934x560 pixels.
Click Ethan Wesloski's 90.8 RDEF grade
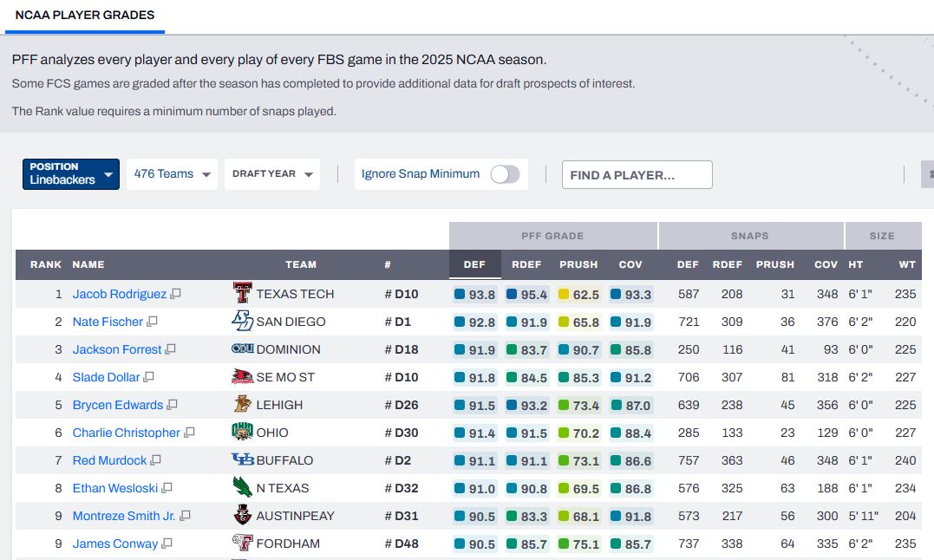coord(526,489)
